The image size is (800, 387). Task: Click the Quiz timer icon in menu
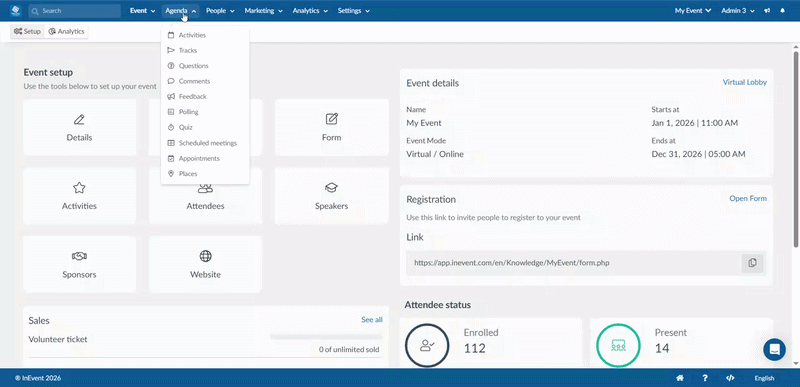point(171,127)
